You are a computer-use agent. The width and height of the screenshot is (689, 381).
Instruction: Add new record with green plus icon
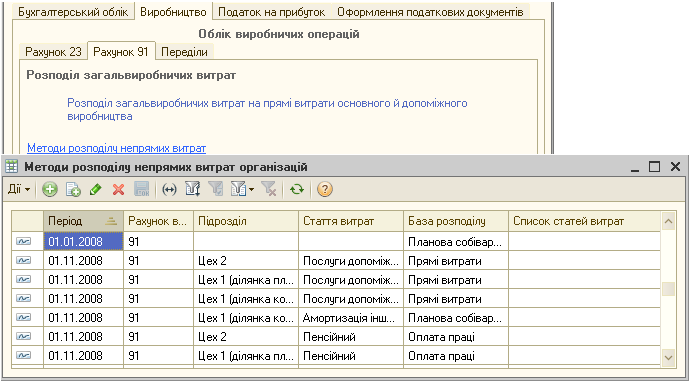coord(50,190)
